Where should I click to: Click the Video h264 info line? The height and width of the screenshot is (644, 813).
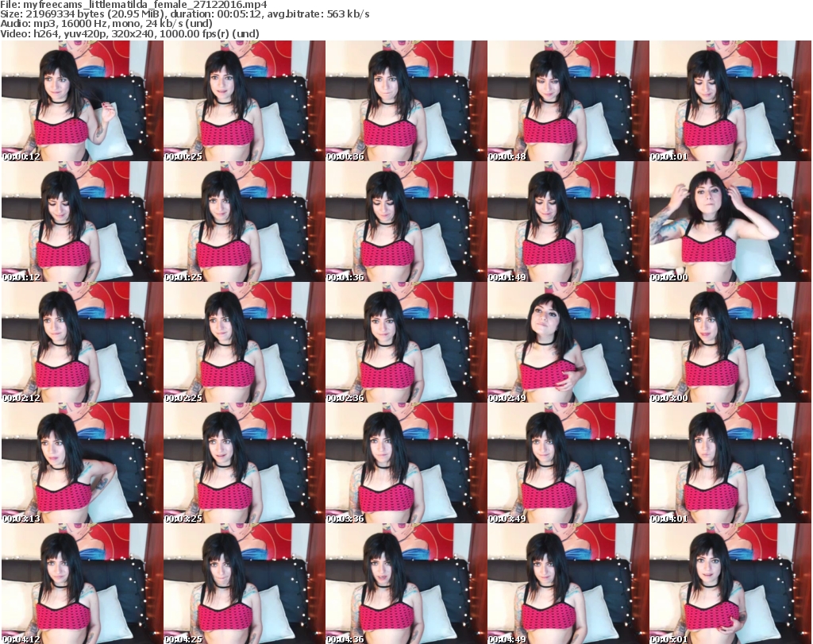(x=129, y=33)
